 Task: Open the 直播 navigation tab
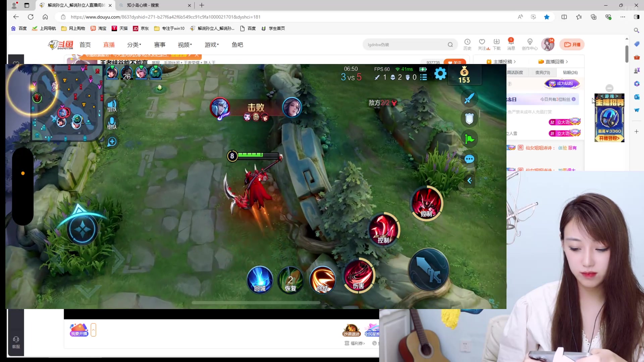click(x=109, y=45)
